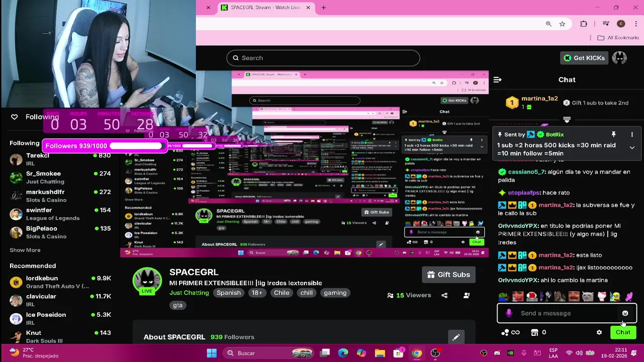Click the Spanish tag

point(228,293)
